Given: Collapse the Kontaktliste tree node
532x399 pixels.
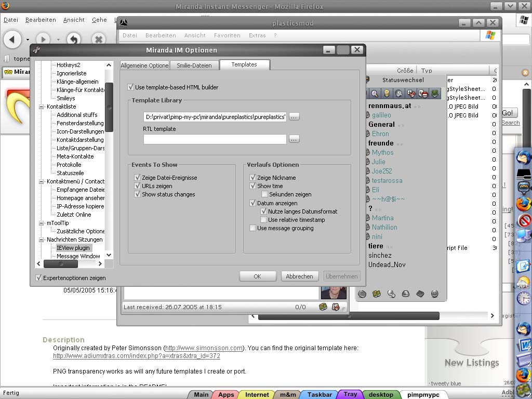Looking at the screenshot, I should pyautogui.click(x=42, y=107).
